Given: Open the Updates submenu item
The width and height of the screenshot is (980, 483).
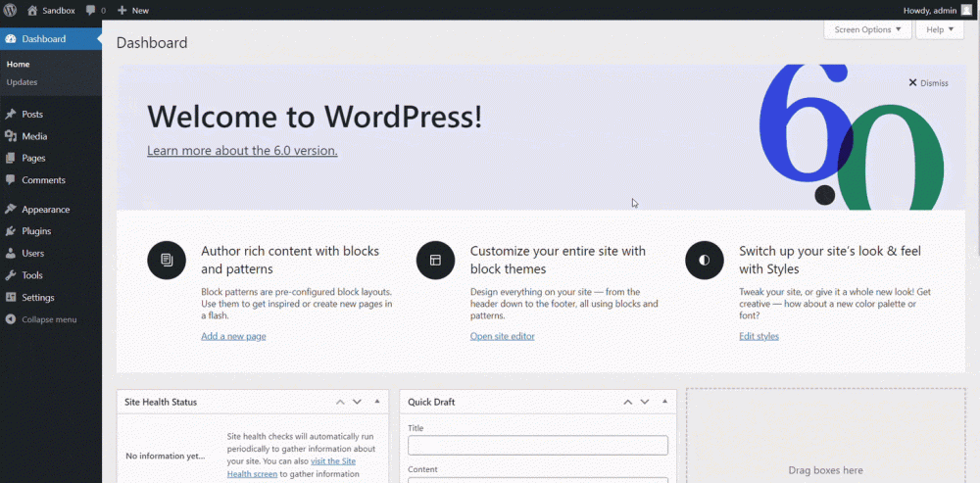Looking at the screenshot, I should pos(22,82).
